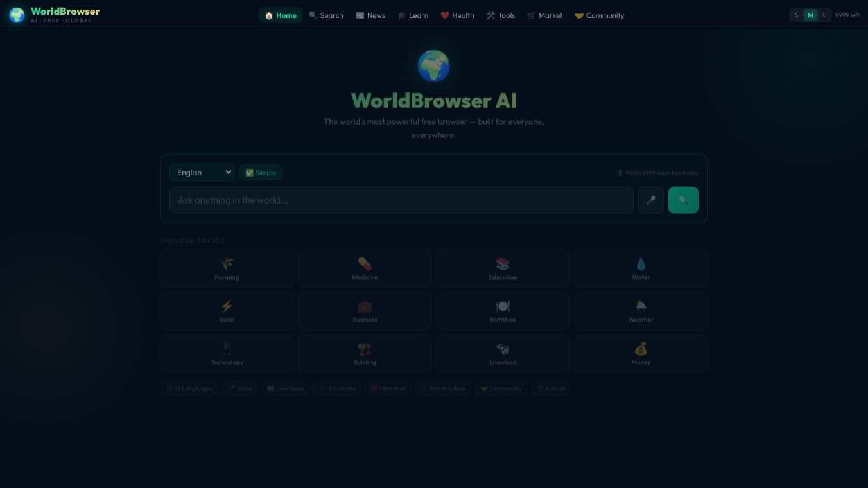The height and width of the screenshot is (488, 868).
Task: Focus the 'Ask anything in the world' field
Action: pos(401,200)
